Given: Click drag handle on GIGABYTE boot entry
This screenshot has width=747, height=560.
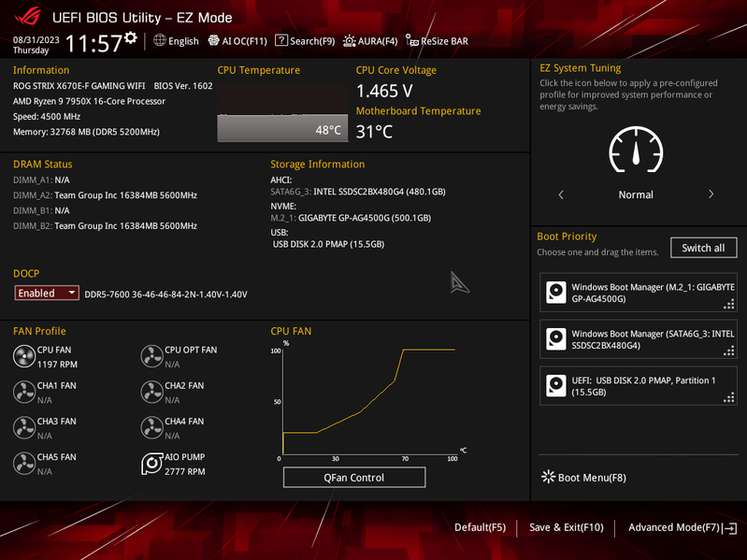Looking at the screenshot, I should click(729, 304).
